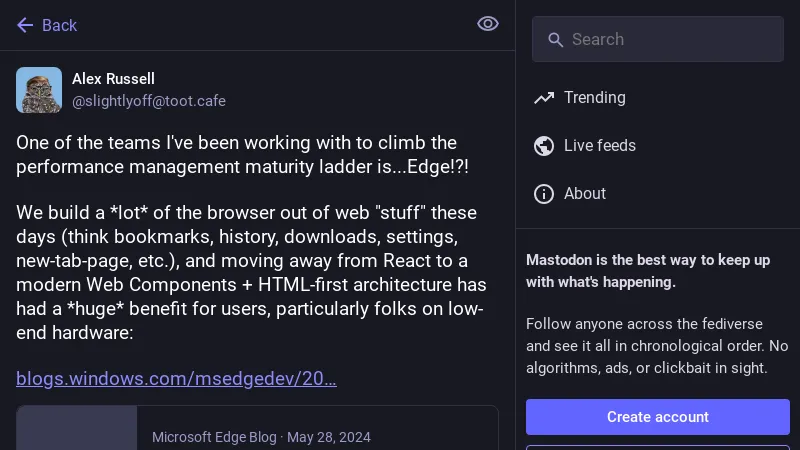Click the back arrow icon

click(25, 25)
